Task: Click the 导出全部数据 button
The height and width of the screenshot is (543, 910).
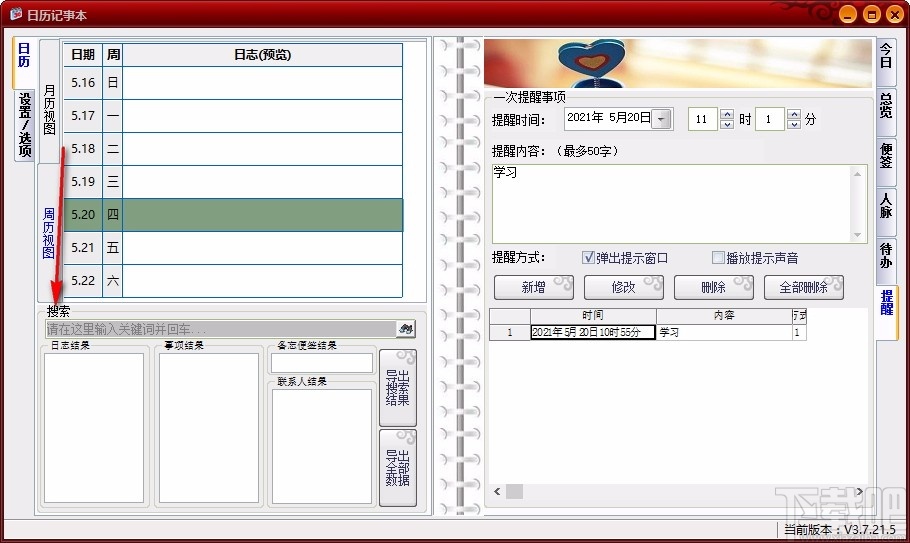Action: tap(398, 468)
